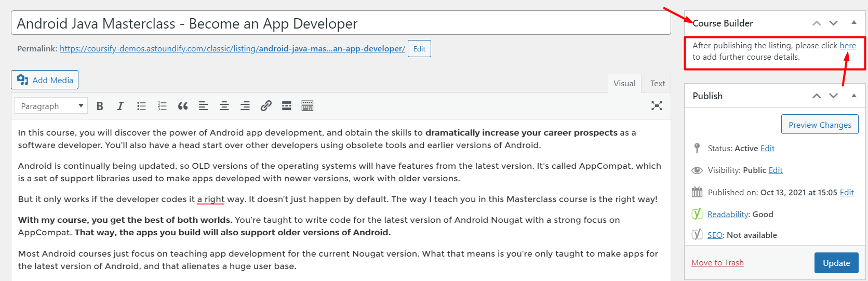The height and width of the screenshot is (281, 868).
Task: Move Course Builder panel down
Action: pyautogui.click(x=834, y=23)
